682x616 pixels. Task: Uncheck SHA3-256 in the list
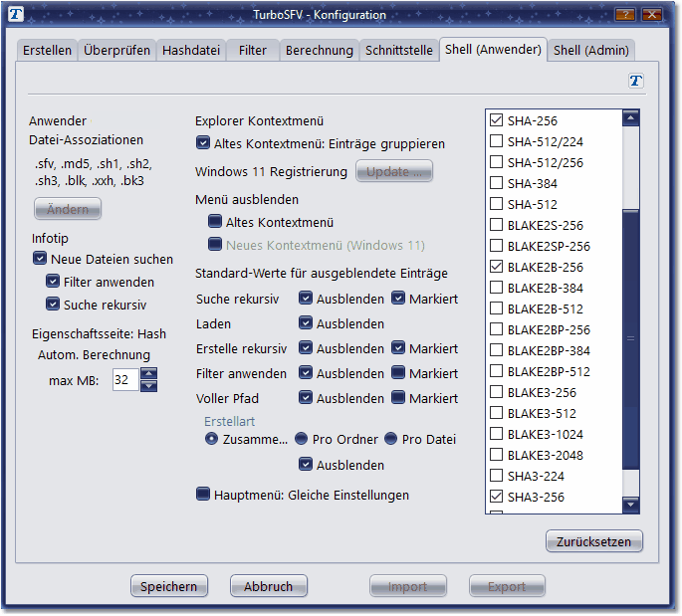(496, 496)
